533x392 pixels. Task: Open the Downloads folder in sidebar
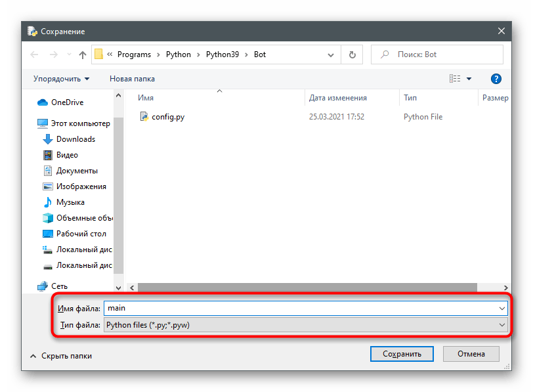[x=75, y=139]
